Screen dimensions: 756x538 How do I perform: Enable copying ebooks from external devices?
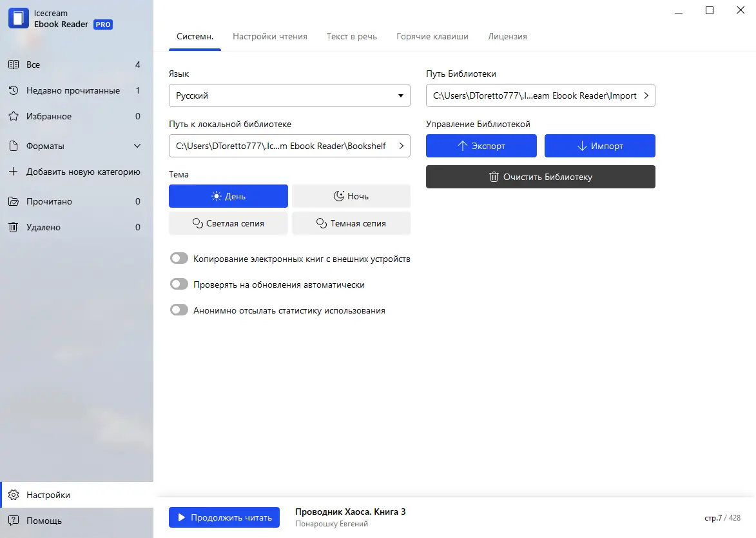click(179, 258)
